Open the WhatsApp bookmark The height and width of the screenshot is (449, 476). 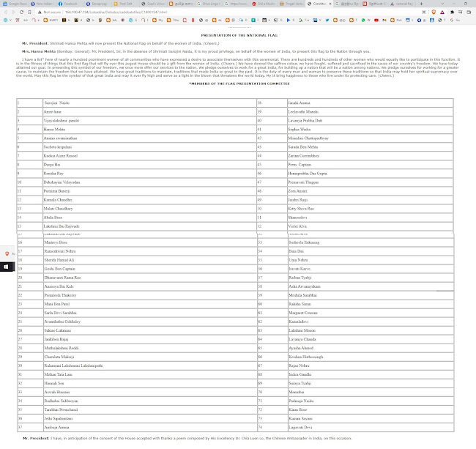coord(365,20)
